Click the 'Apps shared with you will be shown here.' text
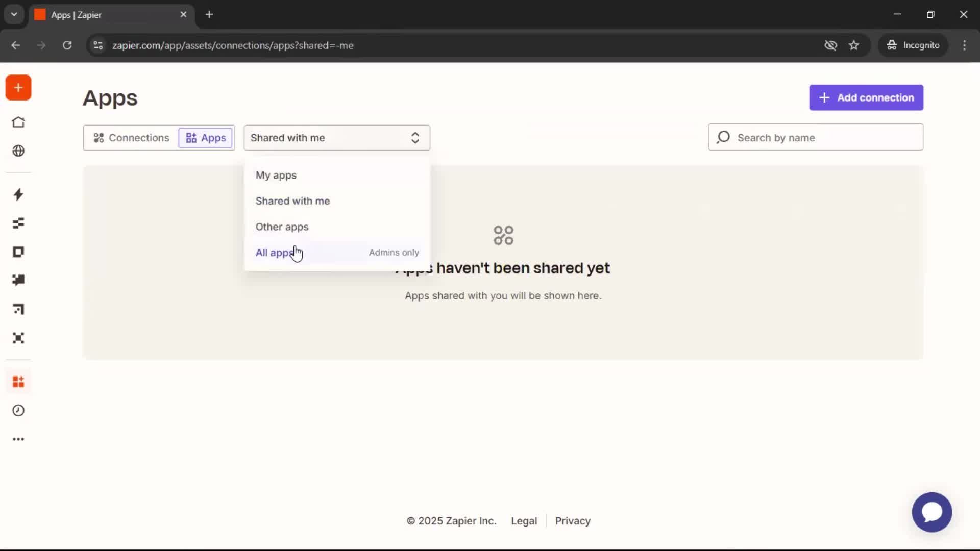This screenshot has height=551, width=980. click(503, 296)
